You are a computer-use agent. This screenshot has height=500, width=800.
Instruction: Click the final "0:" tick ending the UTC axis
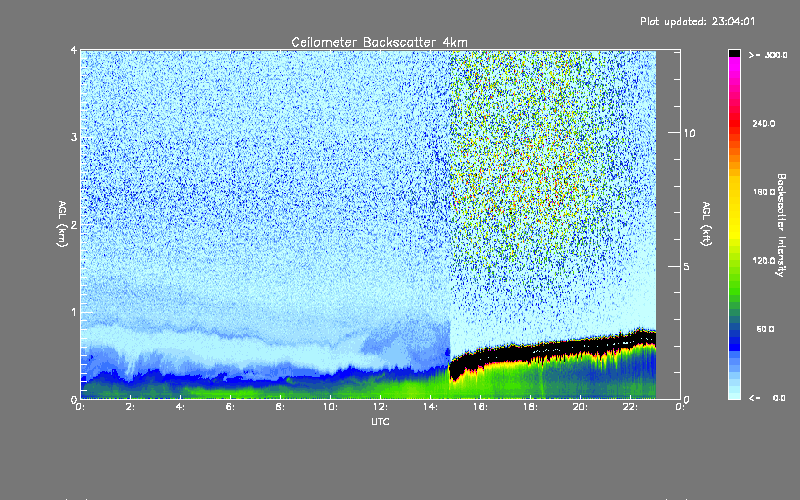click(681, 407)
